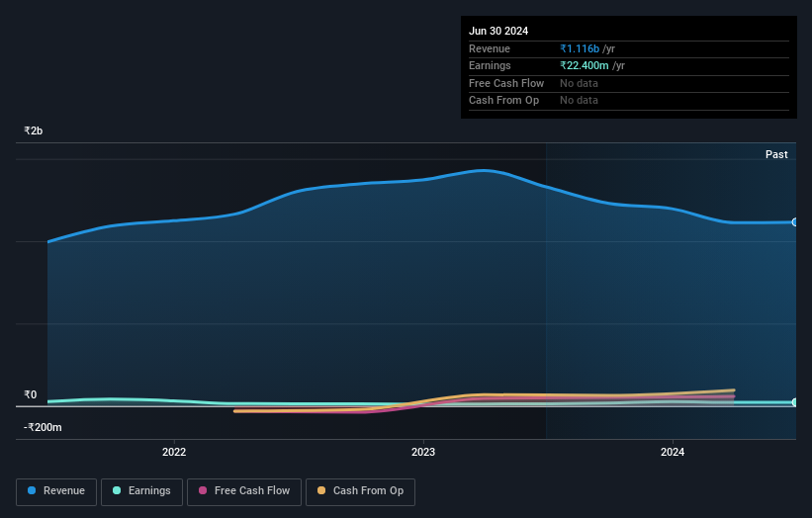This screenshot has height=518, width=812.
Task: Toggle the Earnings series in the legend
Action: click(141, 491)
